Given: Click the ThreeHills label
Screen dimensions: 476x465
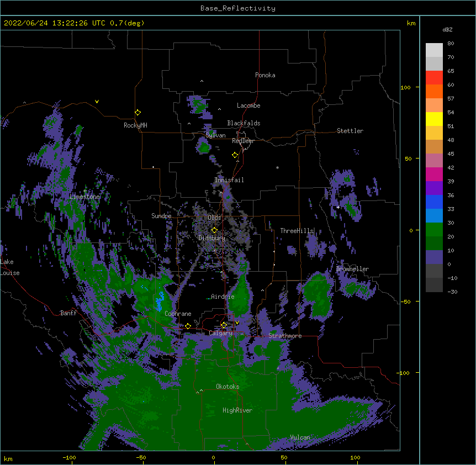Looking at the screenshot, I should [x=297, y=231].
